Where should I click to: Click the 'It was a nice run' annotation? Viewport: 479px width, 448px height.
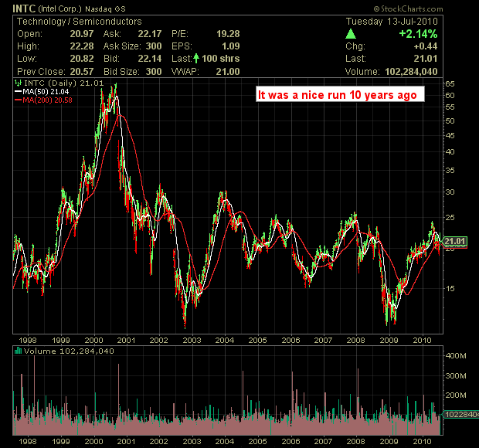tap(340, 94)
